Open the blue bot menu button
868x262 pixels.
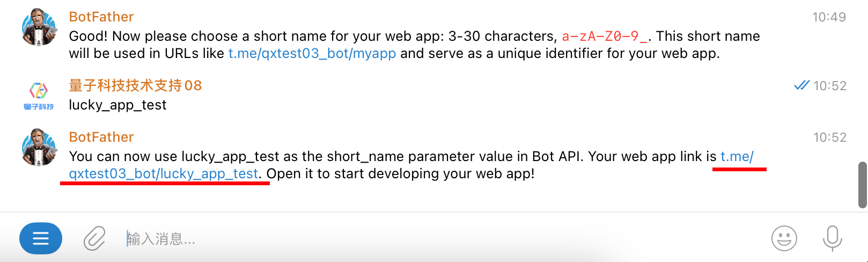coord(41,238)
